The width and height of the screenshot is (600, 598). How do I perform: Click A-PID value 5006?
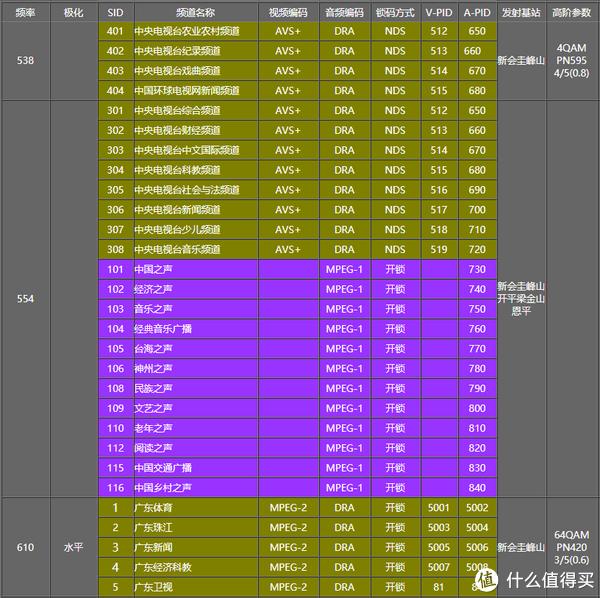tap(477, 548)
